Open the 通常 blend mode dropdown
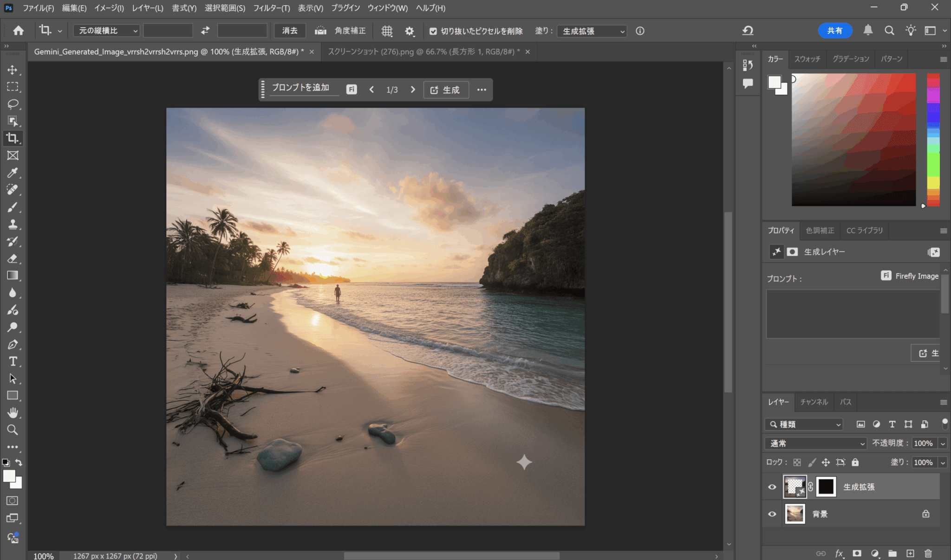 point(816,443)
